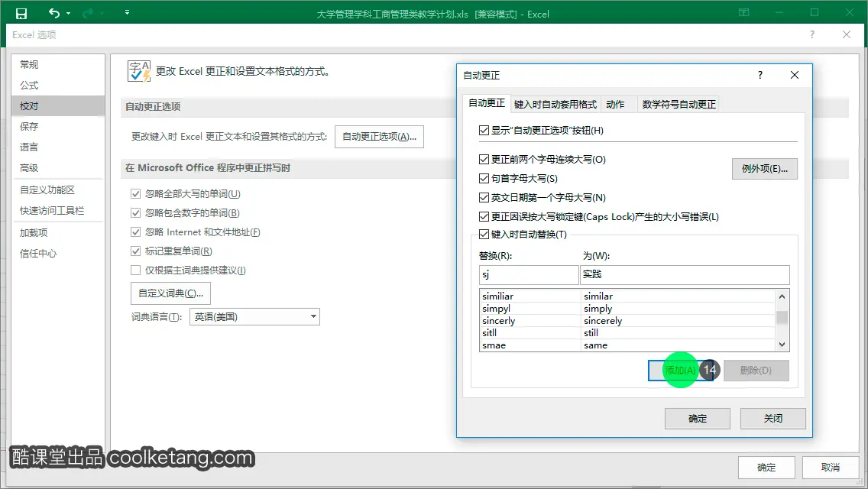This screenshot has width=868, height=489.
Task: Select 公式 category in options sidebar
Action: click(58, 86)
